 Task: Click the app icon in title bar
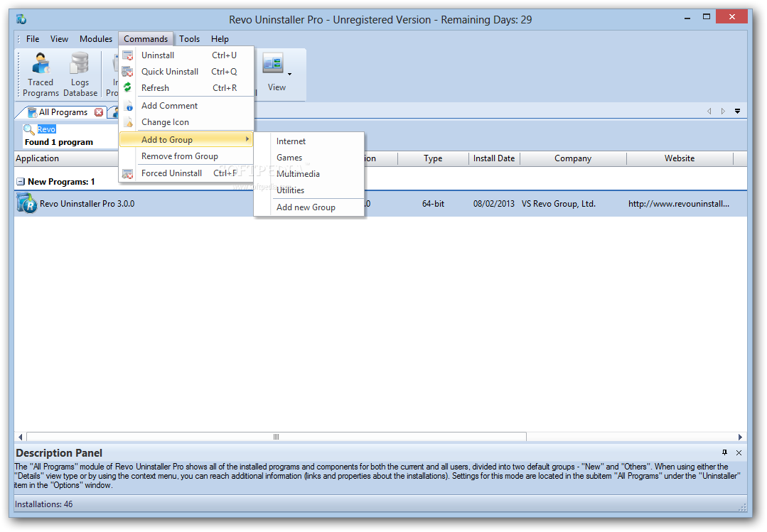coord(21,19)
